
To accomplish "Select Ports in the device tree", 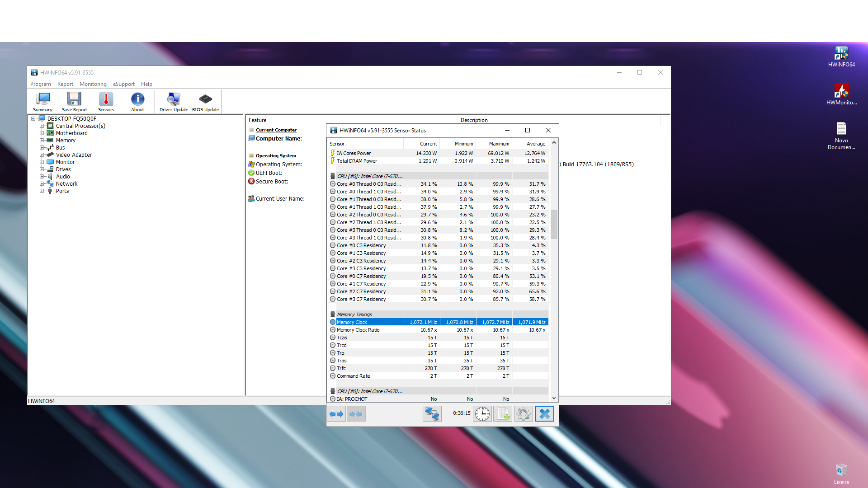I will click(x=62, y=191).
